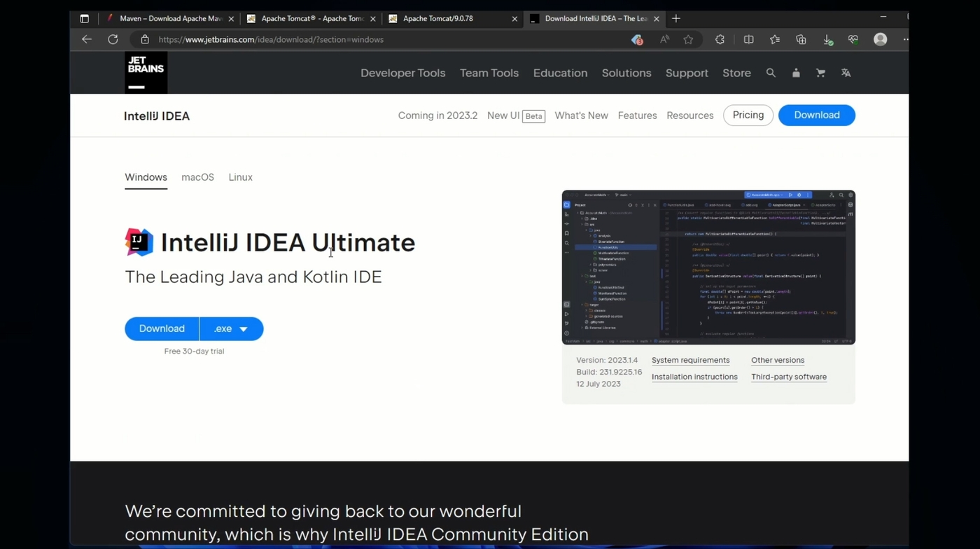Open the Solutions menu
980x549 pixels.
626,73
